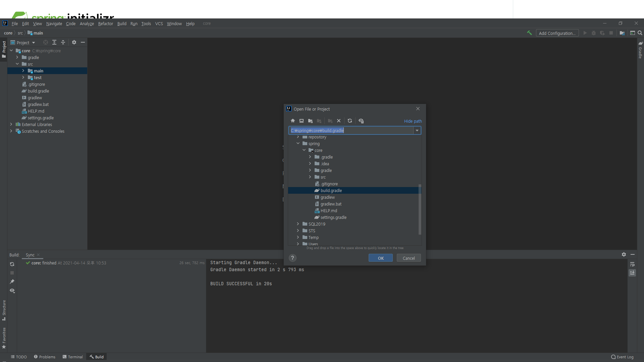Open the path history dropdown arrow
644x362 pixels.
(x=417, y=131)
